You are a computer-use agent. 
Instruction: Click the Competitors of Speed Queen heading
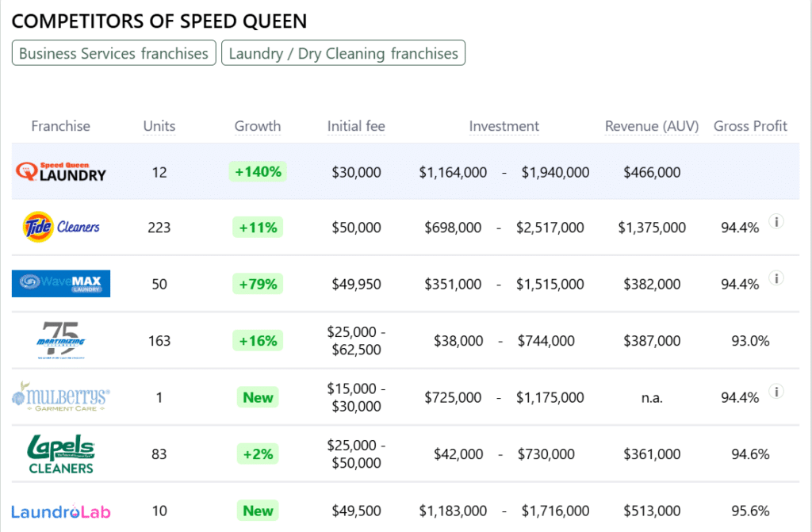tap(159, 21)
